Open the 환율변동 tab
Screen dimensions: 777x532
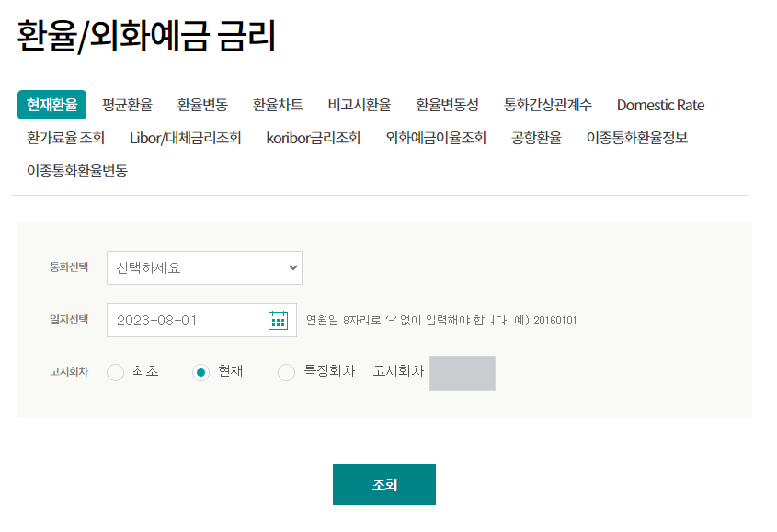click(x=202, y=105)
